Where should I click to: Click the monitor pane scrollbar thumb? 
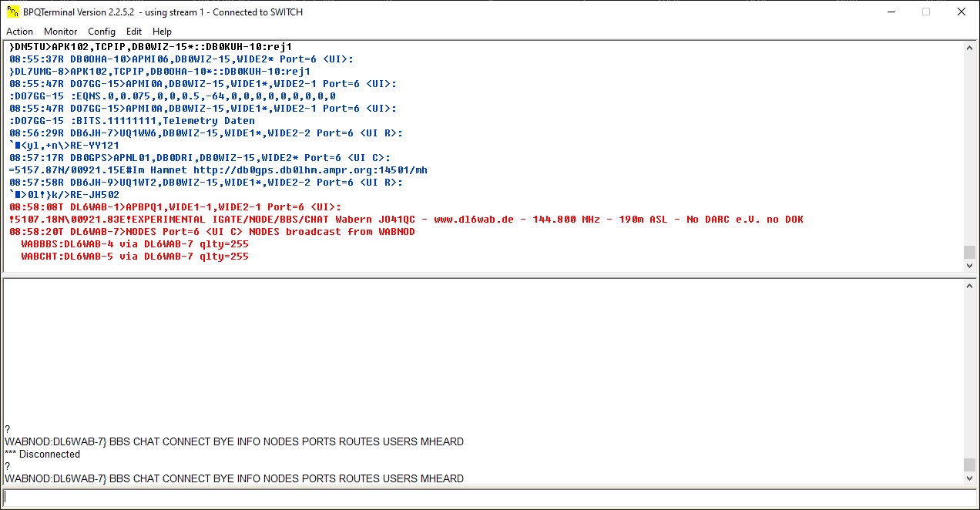[x=969, y=252]
